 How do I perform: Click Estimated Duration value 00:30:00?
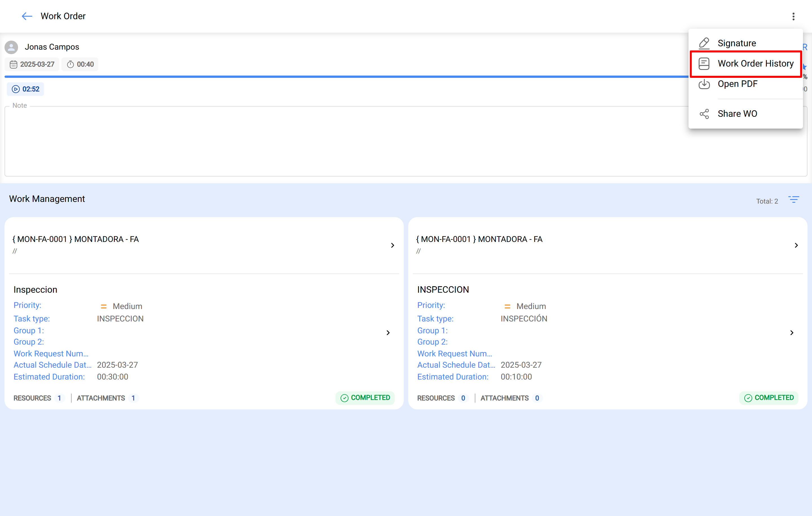tap(112, 377)
